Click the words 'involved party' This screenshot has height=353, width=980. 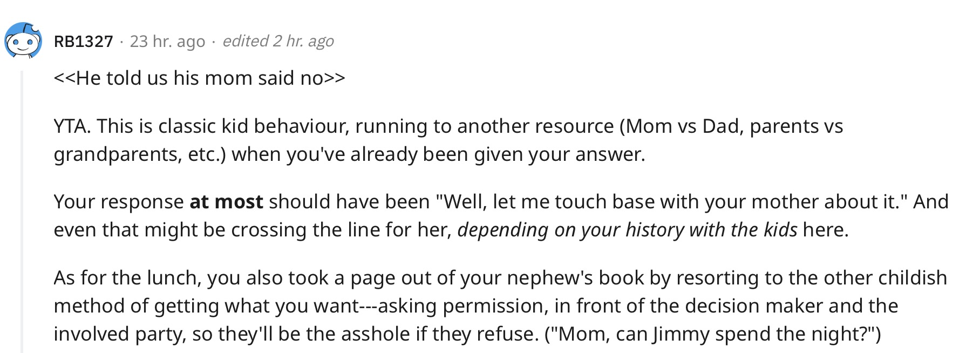pyautogui.click(x=119, y=334)
